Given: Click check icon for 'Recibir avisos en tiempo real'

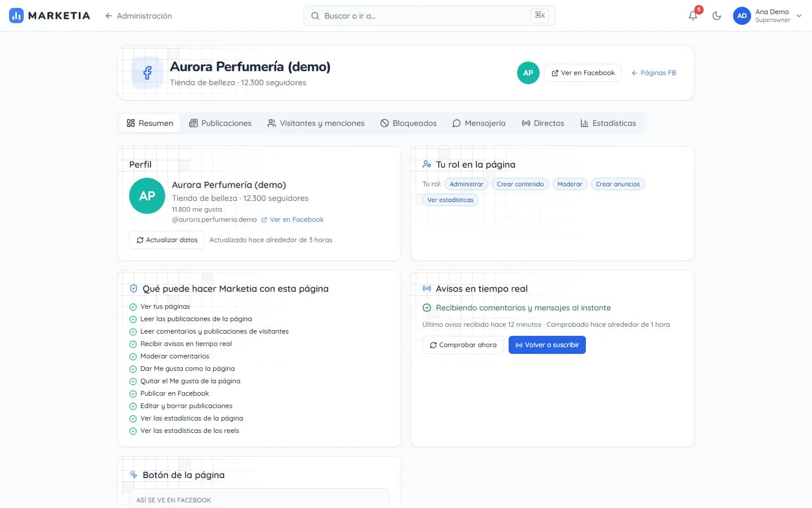Looking at the screenshot, I should pos(133,344).
